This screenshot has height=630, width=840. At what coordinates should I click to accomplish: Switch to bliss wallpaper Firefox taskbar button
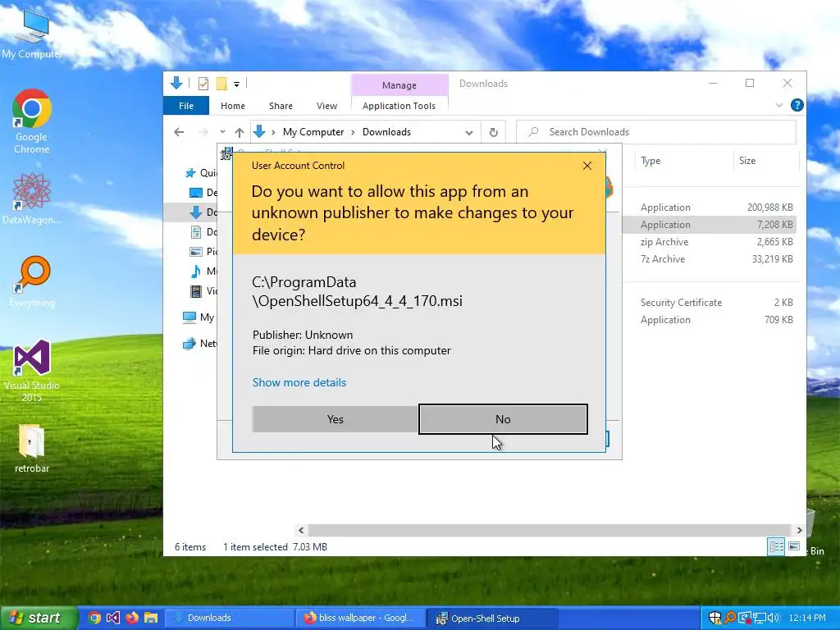tap(361, 619)
